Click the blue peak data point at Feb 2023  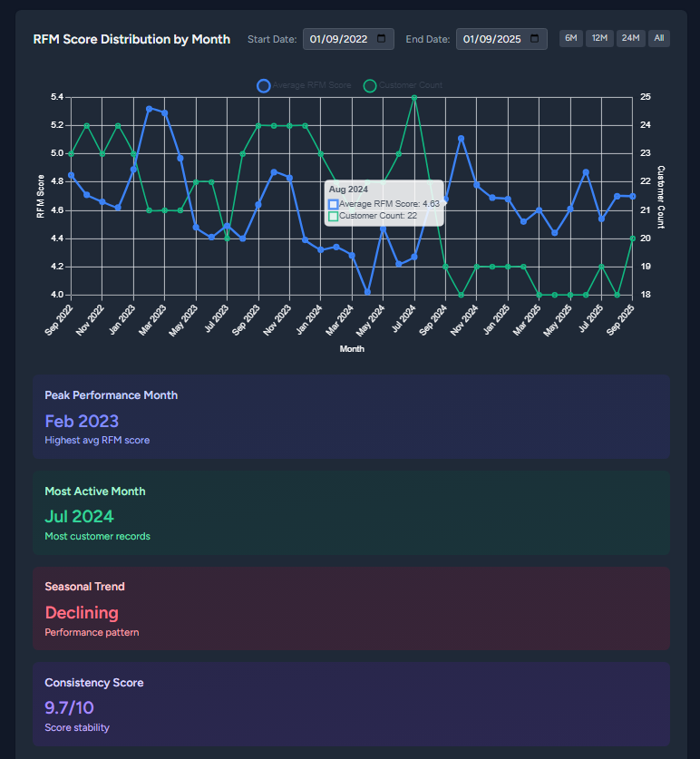coord(150,109)
